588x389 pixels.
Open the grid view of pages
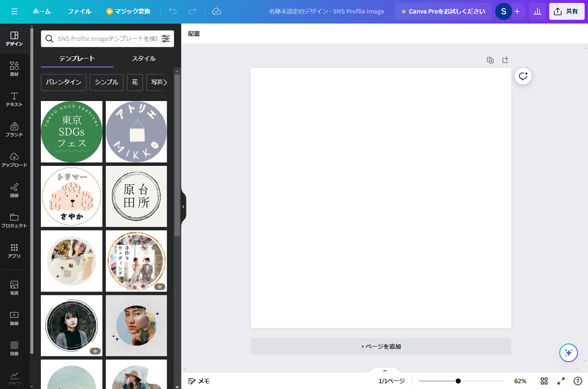tap(544, 381)
